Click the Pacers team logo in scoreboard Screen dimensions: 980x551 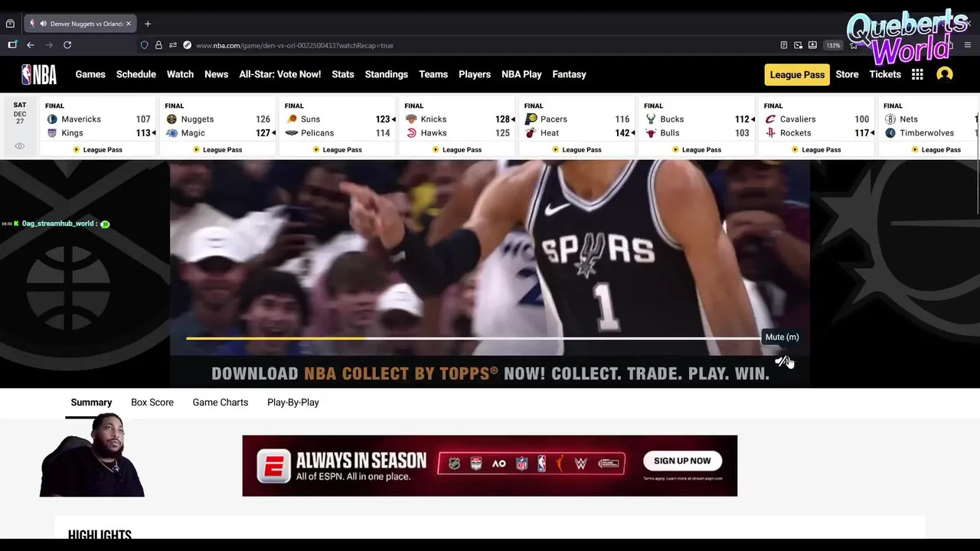pos(531,119)
